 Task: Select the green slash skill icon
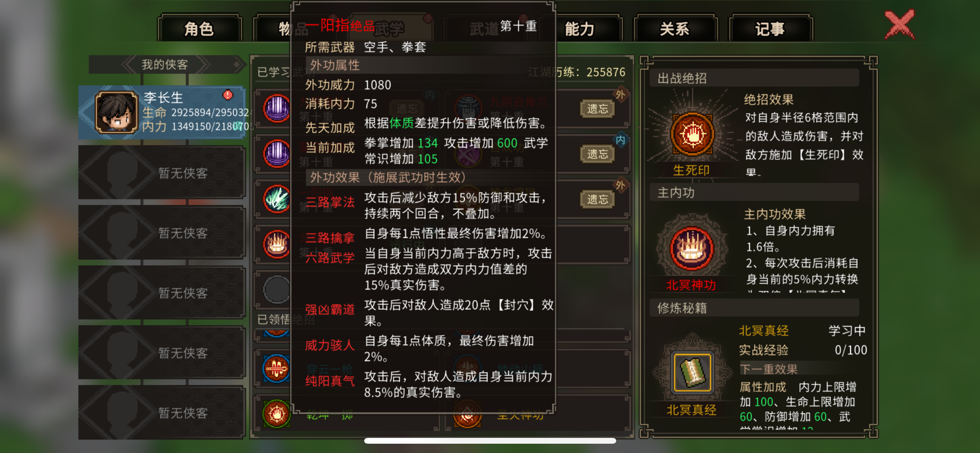tap(277, 199)
